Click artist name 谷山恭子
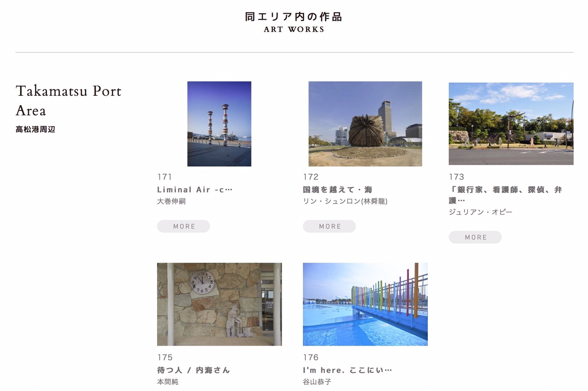Image resolution: width=588 pixels, height=391 pixels. (317, 382)
